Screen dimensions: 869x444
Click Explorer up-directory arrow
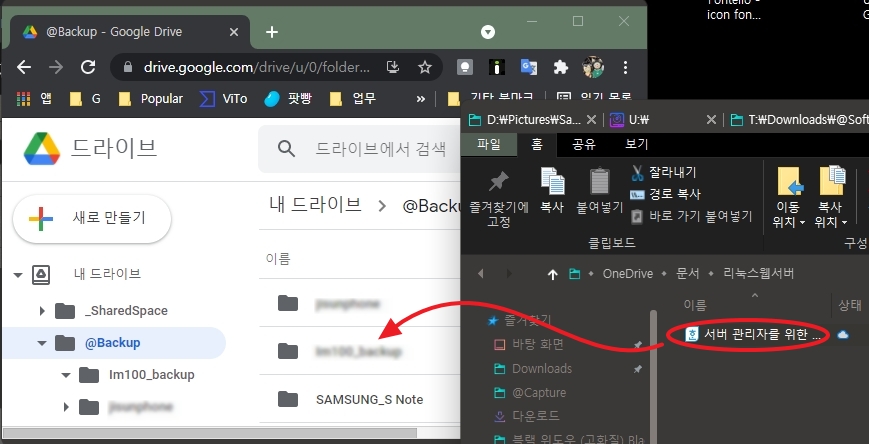(552, 274)
